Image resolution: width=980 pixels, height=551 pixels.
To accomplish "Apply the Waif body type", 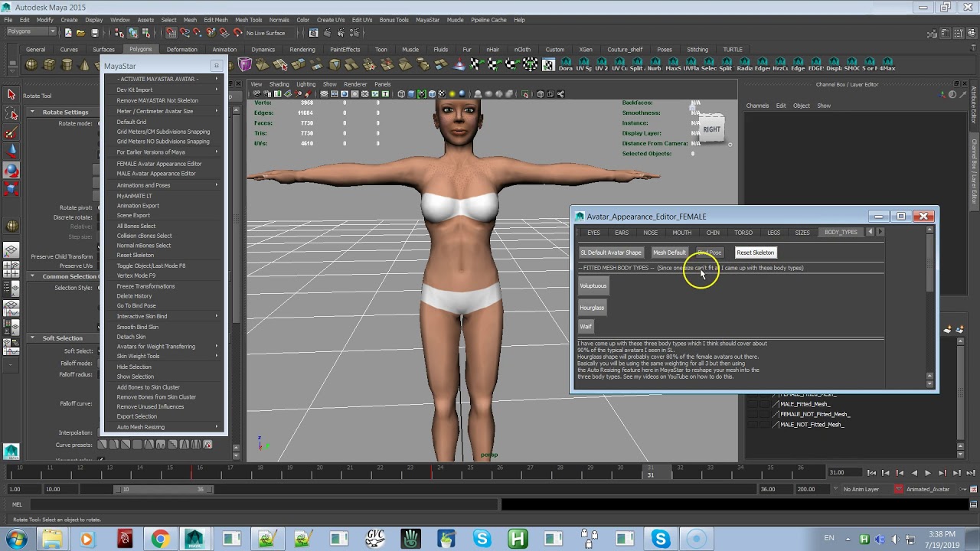I will [x=586, y=327].
